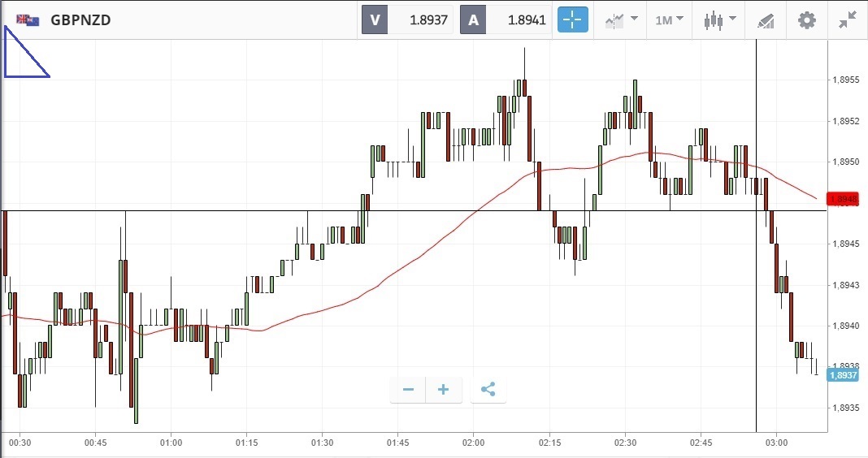Zoom in with the plus button
Viewport: 868px width, 458px height.
click(444, 390)
